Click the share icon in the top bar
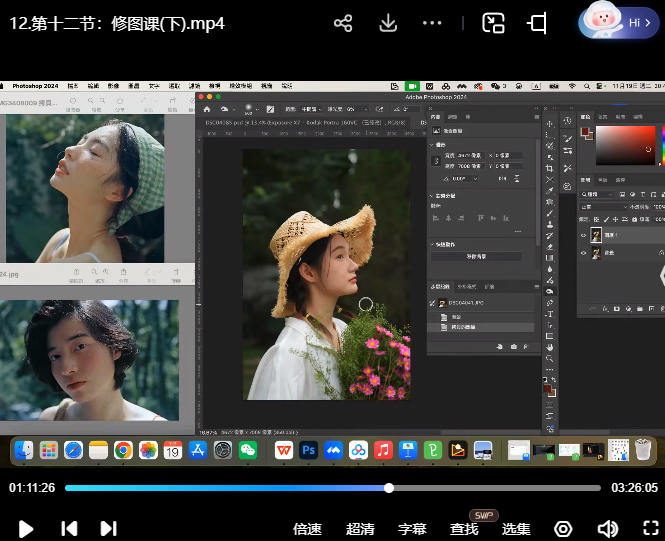The width and height of the screenshot is (665, 541). coord(343,23)
